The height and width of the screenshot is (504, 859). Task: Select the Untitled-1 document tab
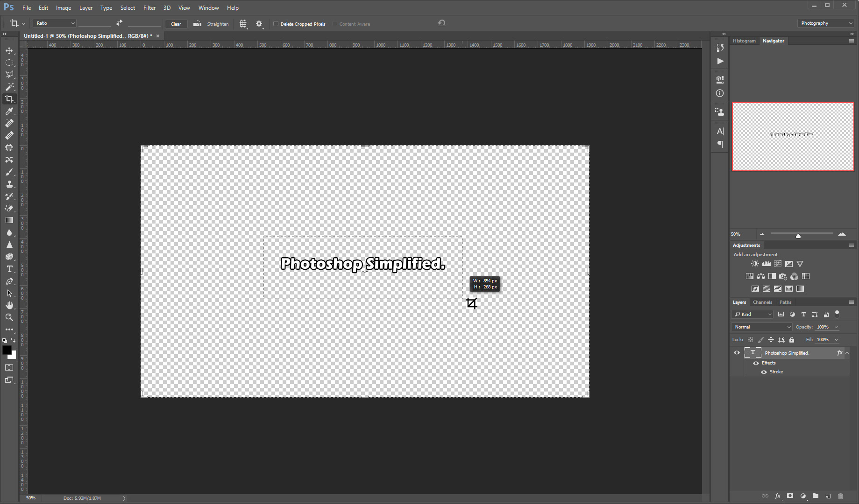click(88, 36)
